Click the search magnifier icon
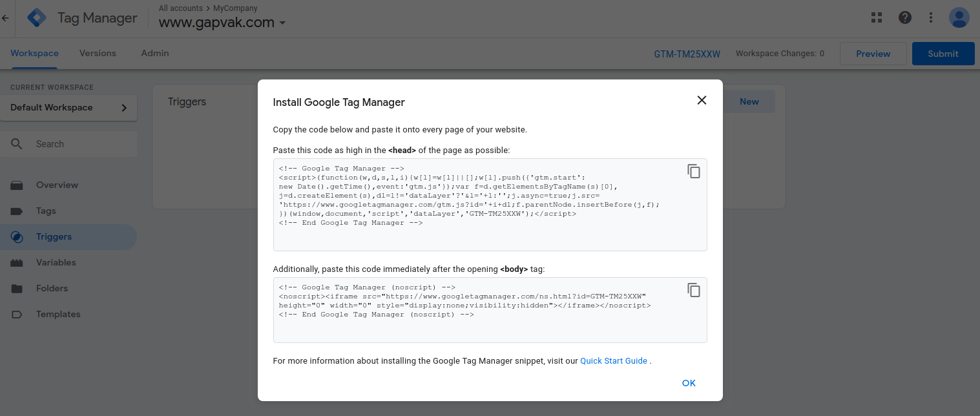The height and width of the screenshot is (416, 980). pos(17,144)
